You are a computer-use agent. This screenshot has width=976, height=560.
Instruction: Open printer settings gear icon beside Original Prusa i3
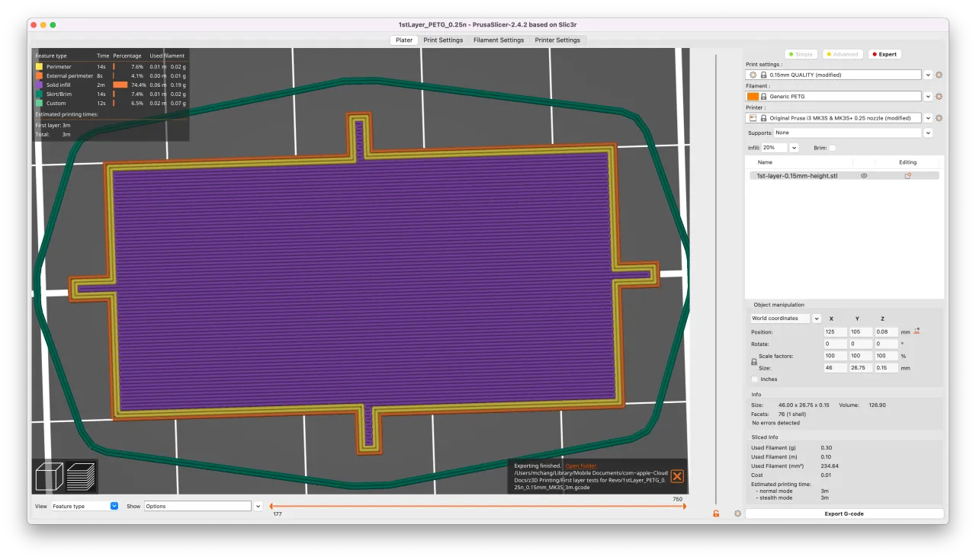coord(939,118)
